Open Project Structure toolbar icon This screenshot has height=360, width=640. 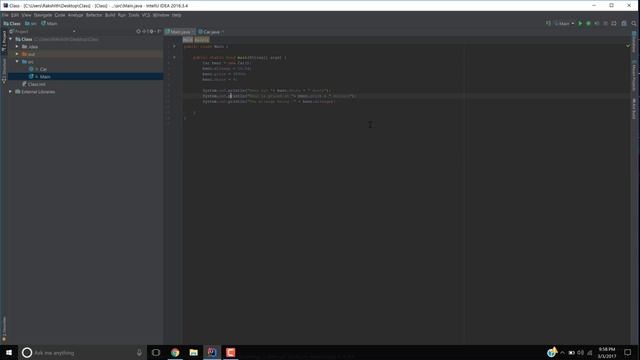[624, 24]
